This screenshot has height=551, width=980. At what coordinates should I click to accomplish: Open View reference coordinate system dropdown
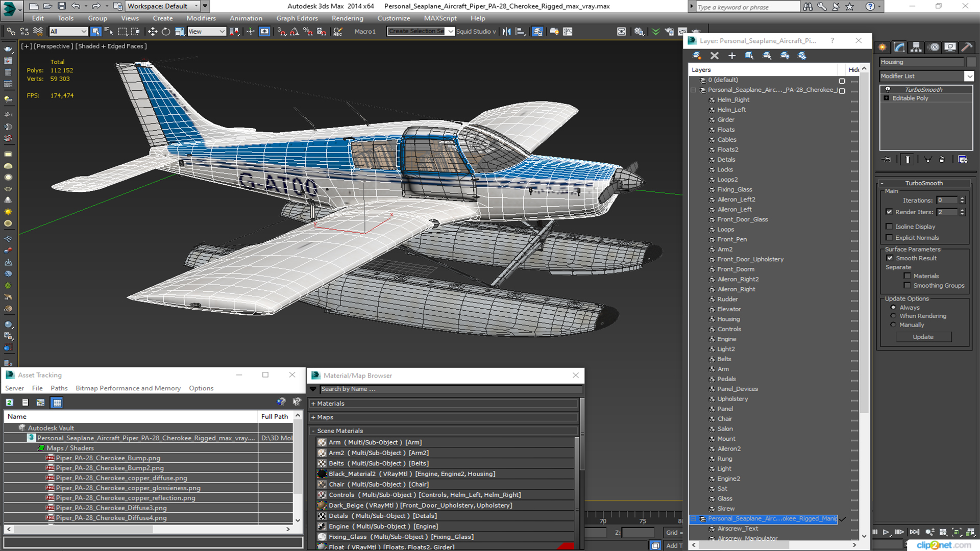pos(207,32)
